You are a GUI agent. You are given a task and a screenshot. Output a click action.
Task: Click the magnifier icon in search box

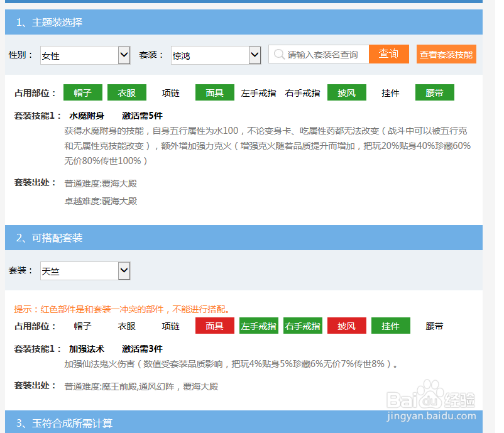278,54
